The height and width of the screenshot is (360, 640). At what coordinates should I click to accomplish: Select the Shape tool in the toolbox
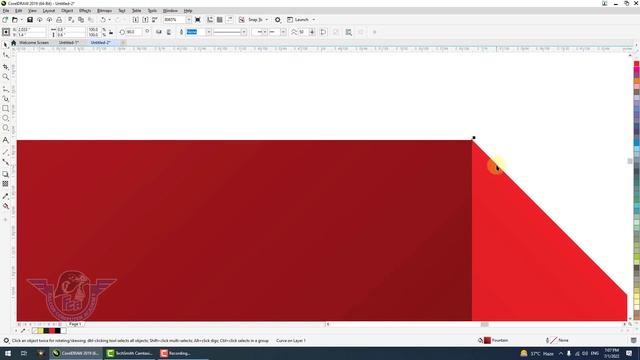pyautogui.click(x=6, y=55)
